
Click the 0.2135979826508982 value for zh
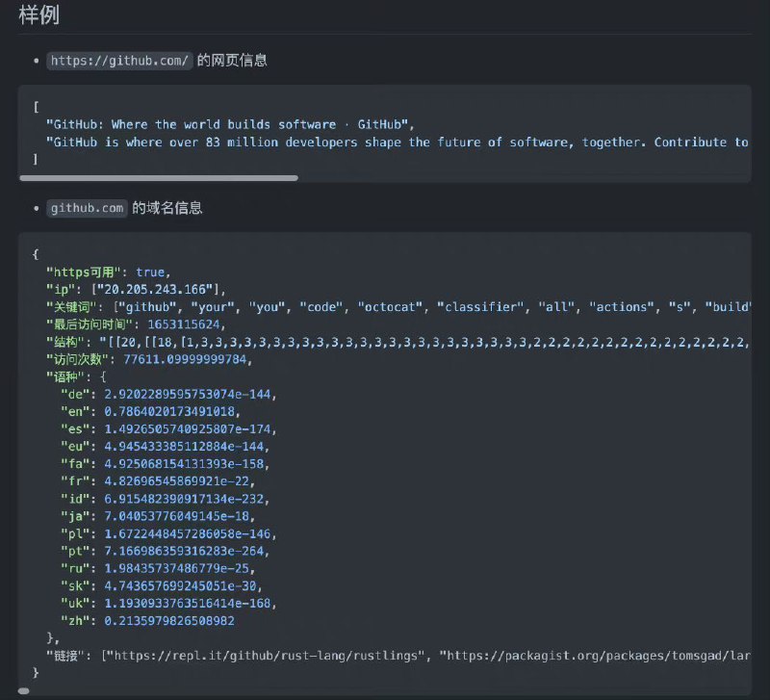pos(169,620)
